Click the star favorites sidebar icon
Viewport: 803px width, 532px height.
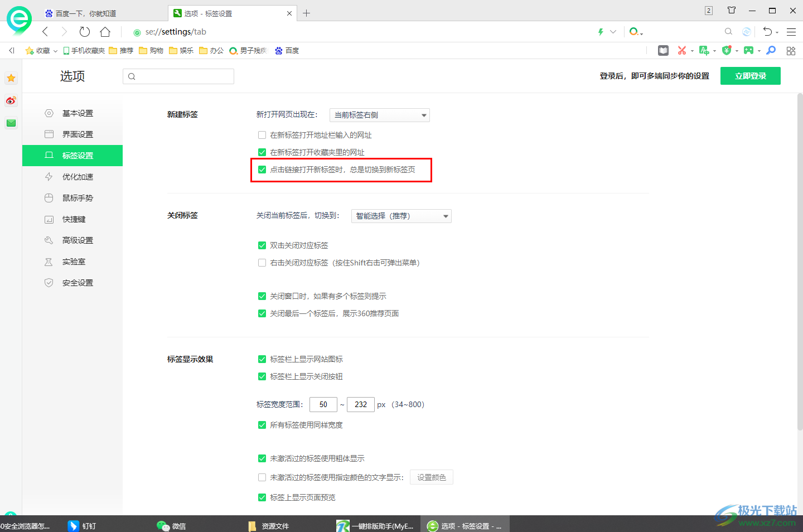coord(11,78)
